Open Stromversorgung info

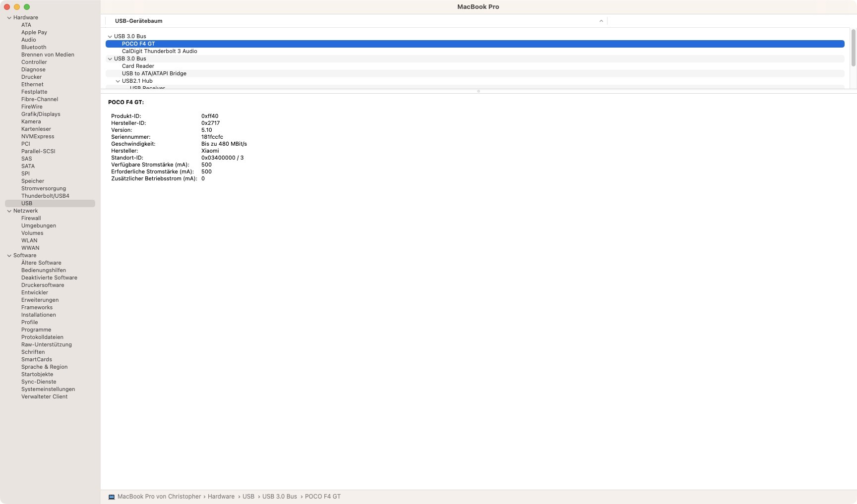(x=44, y=188)
